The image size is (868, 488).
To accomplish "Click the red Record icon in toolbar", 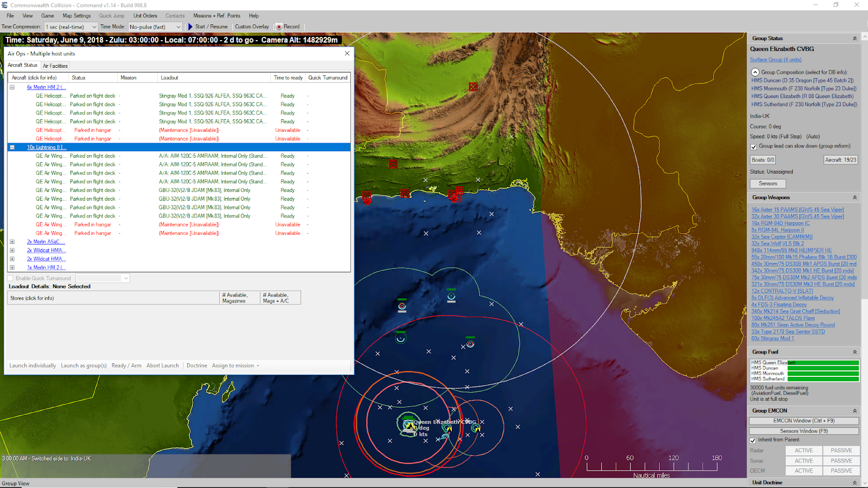I will pos(279,27).
